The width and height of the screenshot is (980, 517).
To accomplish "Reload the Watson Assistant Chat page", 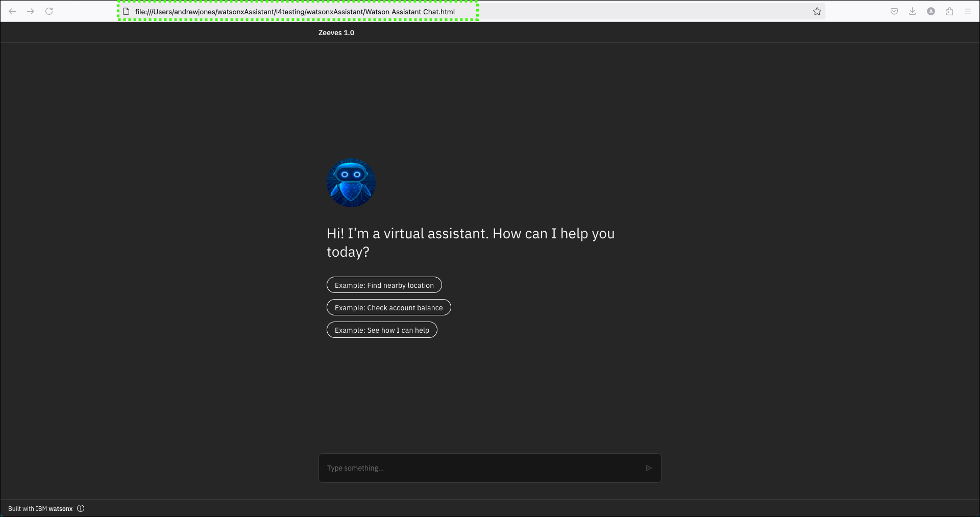I will click(49, 11).
